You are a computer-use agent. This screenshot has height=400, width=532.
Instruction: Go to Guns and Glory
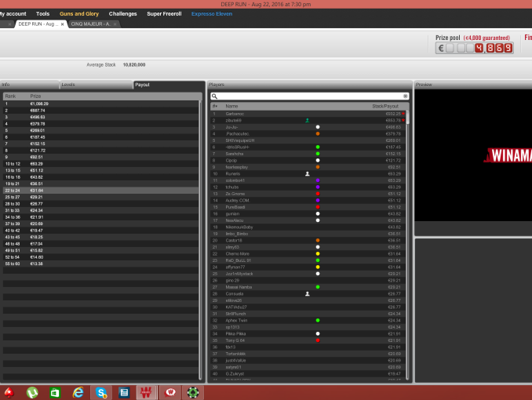click(78, 13)
